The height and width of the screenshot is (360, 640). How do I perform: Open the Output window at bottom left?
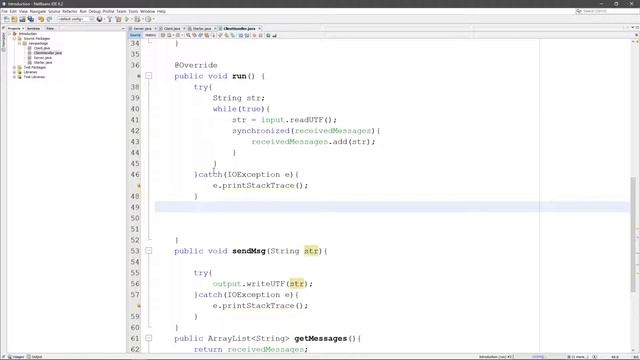[x=35, y=357]
